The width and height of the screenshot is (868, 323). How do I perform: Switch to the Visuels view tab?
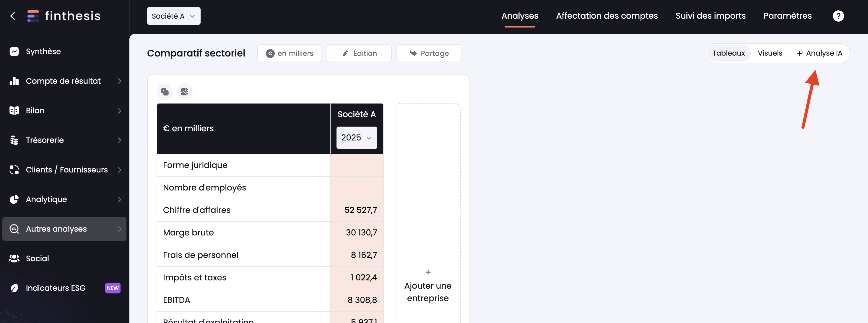[x=770, y=53]
